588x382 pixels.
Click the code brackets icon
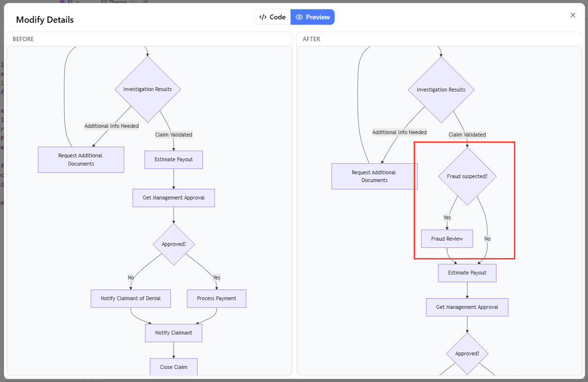(263, 17)
